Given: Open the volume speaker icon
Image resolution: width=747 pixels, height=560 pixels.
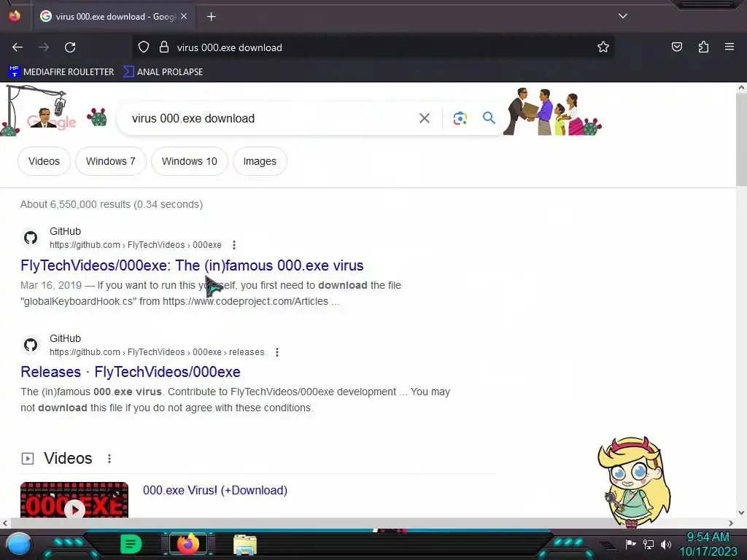Looking at the screenshot, I should click(665, 544).
